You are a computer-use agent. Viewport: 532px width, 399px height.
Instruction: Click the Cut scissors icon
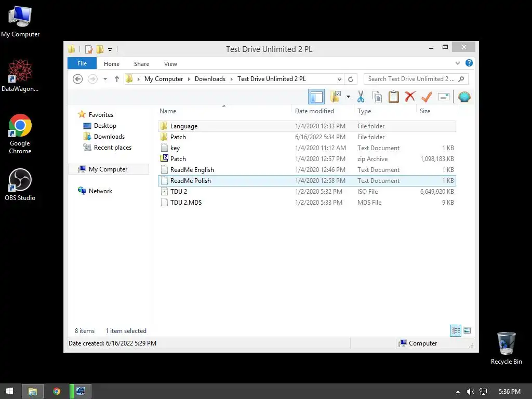(x=361, y=97)
